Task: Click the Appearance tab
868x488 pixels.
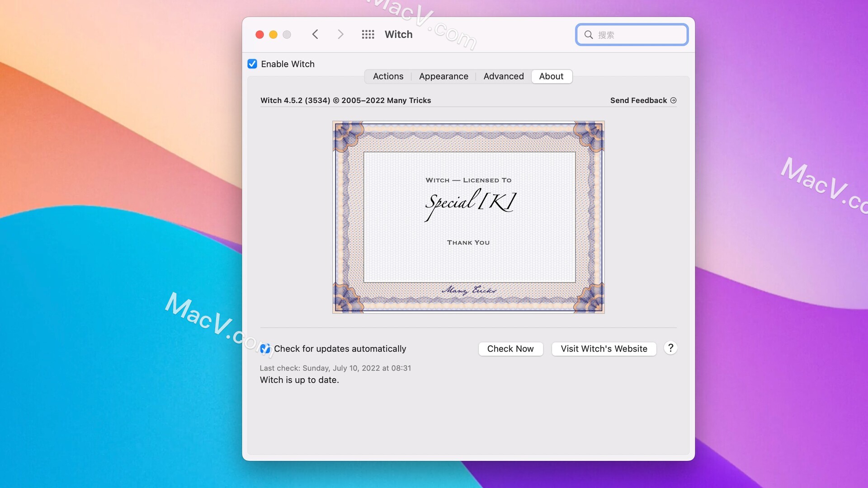Action: (x=443, y=76)
